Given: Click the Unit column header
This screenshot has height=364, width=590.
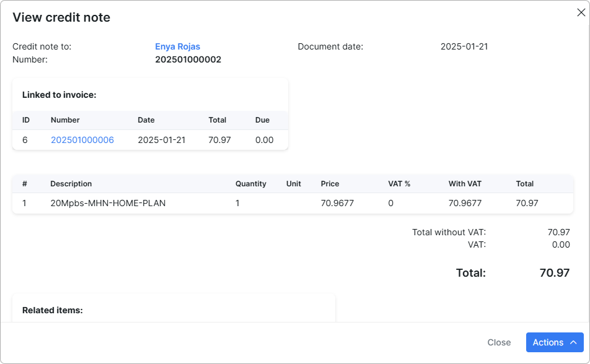Looking at the screenshot, I should click(x=294, y=183).
